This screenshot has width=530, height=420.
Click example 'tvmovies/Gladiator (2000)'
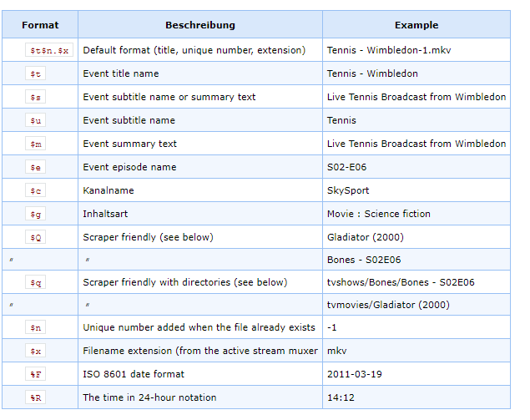coord(388,304)
